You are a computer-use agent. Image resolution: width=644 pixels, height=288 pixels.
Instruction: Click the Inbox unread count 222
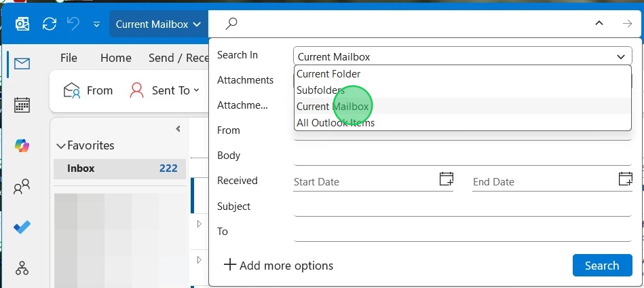[168, 168]
